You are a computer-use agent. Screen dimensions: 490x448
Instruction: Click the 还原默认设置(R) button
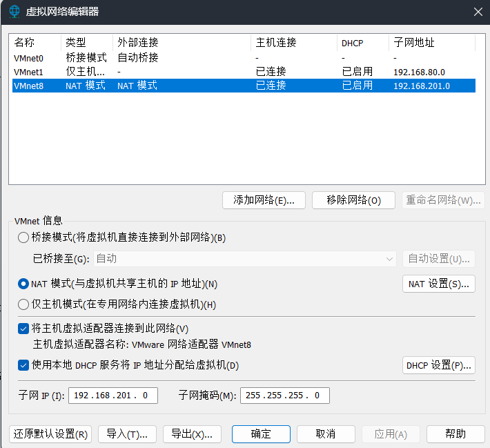(50, 434)
